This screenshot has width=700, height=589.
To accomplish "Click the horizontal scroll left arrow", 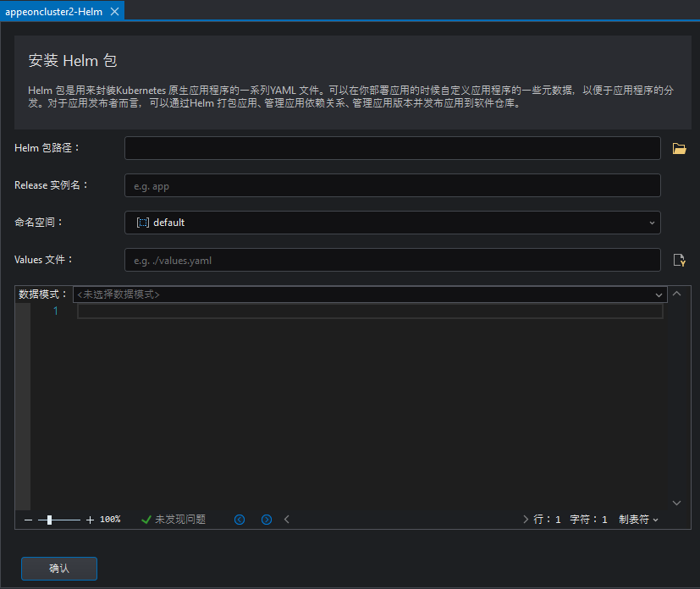I will [x=287, y=520].
